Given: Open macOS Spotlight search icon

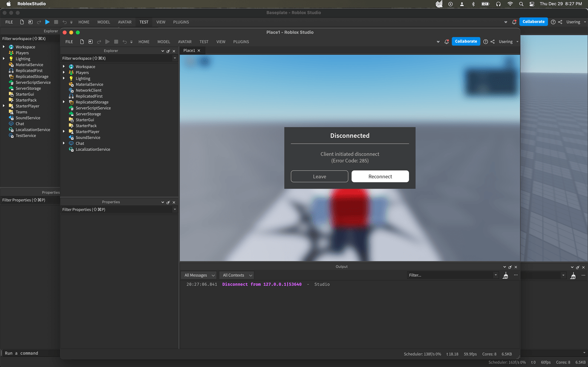Looking at the screenshot, I should [521, 4].
